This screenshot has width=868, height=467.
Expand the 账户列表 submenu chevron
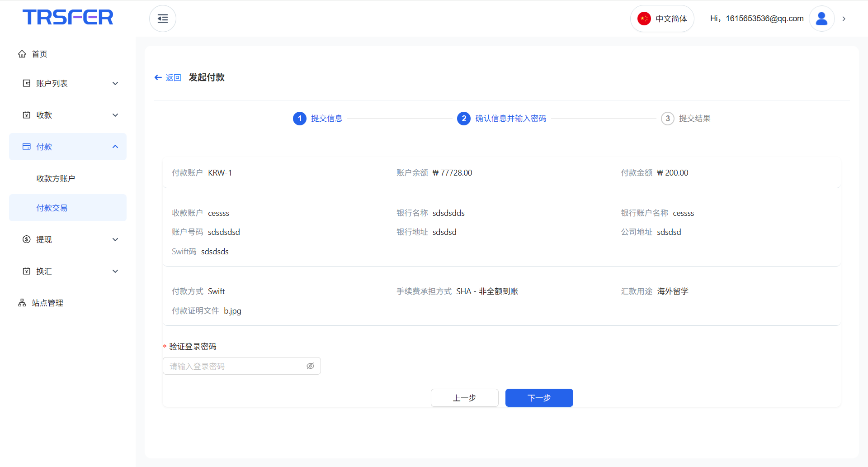[x=115, y=83]
